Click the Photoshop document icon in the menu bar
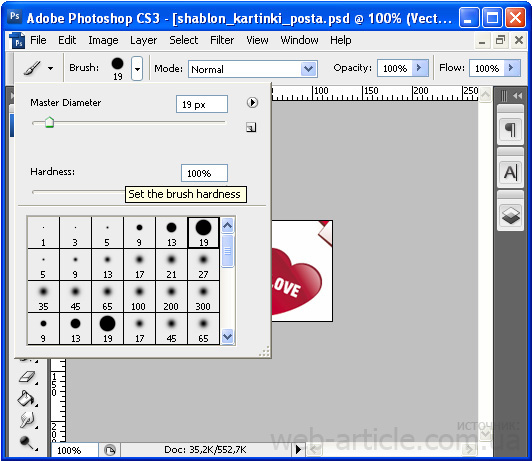This screenshot has width=532, height=461. click(17, 40)
